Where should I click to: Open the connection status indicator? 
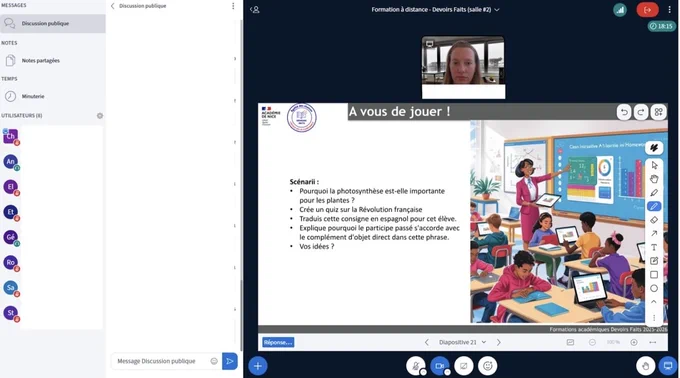(x=620, y=10)
